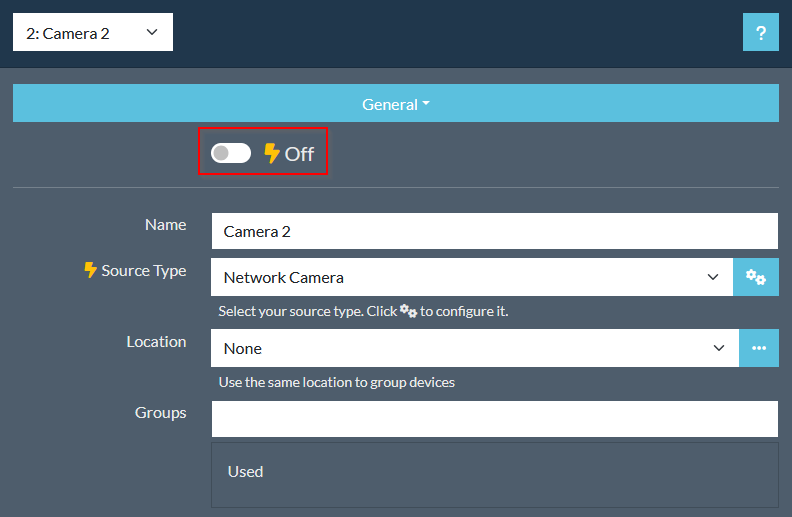792x517 pixels.
Task: Click the empty Groups input field
Action: pyautogui.click(x=494, y=419)
